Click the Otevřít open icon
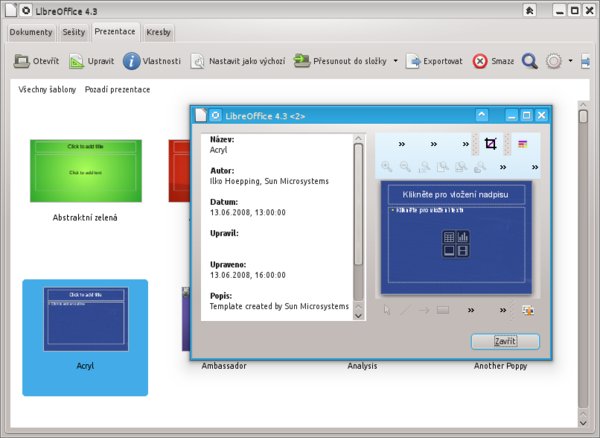The height and width of the screenshot is (438, 600). pyautogui.click(x=21, y=61)
